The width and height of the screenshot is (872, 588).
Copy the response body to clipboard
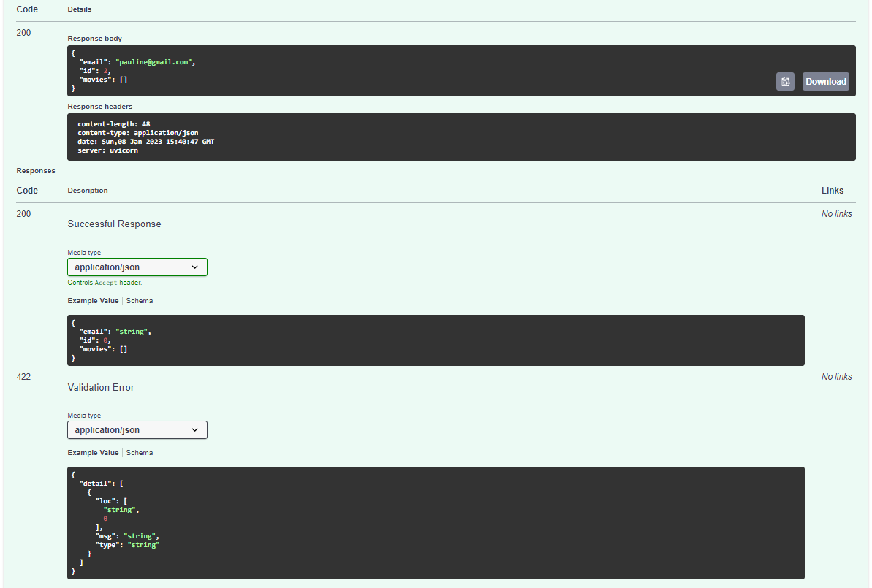pyautogui.click(x=785, y=81)
